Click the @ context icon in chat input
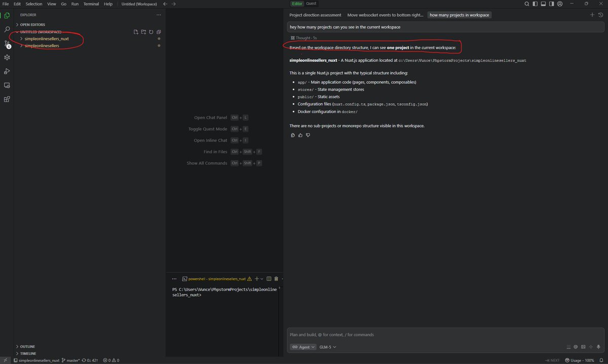Viewport: 608px width, 364px height. pos(576,347)
